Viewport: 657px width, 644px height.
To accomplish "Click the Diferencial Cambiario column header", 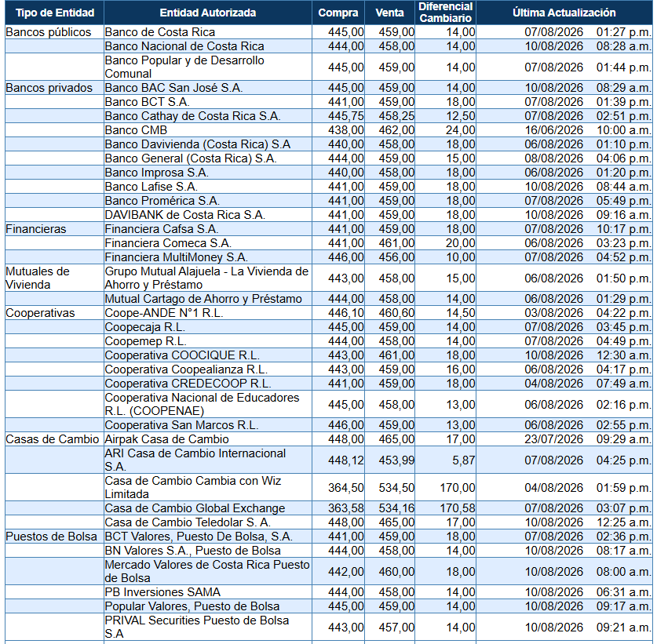I will click(x=445, y=13).
